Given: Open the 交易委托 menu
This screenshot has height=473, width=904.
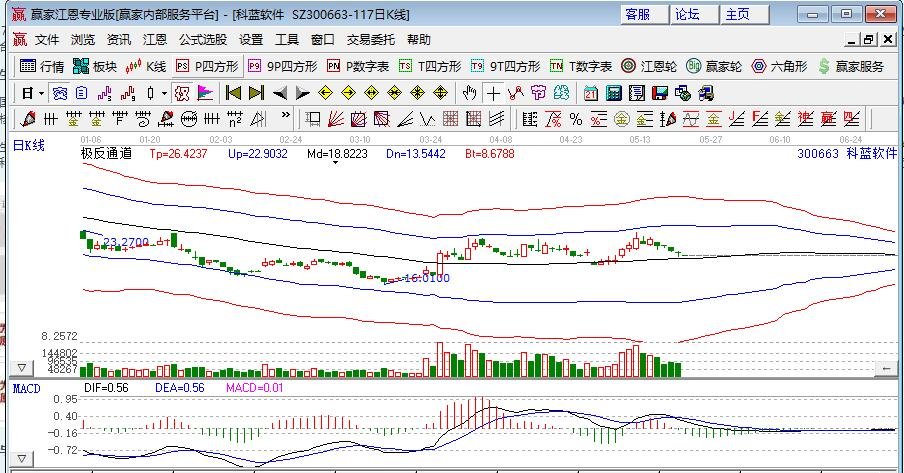Looking at the screenshot, I should (370, 40).
